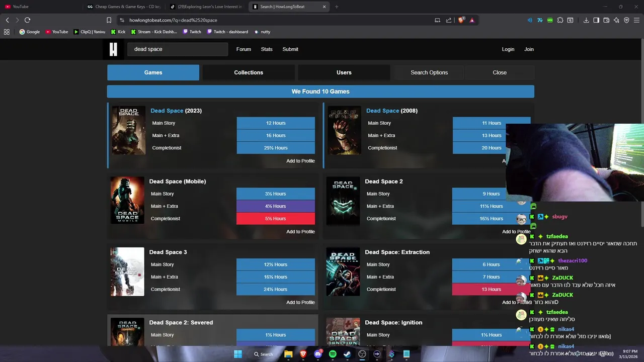Click Add to Profile for Dead Space 3
The height and width of the screenshot is (362, 644).
[300, 303]
